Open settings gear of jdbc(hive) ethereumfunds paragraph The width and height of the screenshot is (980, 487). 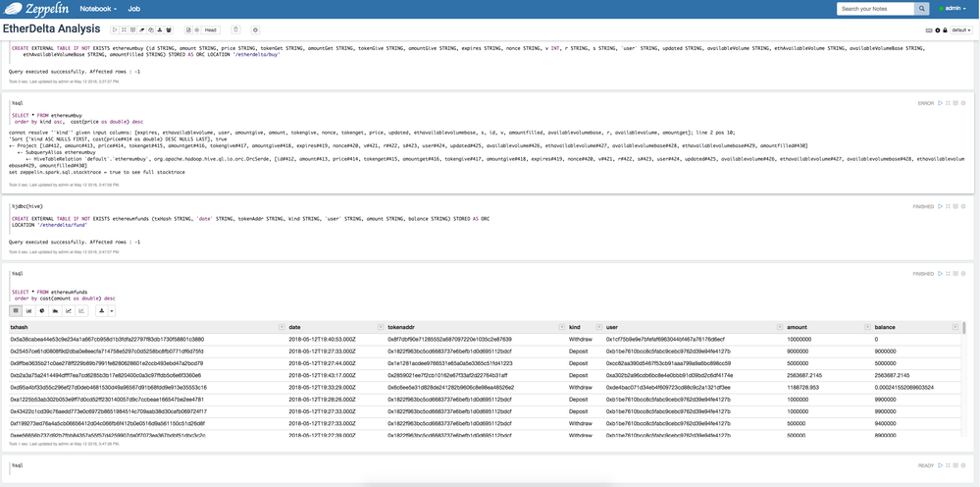tap(963, 206)
